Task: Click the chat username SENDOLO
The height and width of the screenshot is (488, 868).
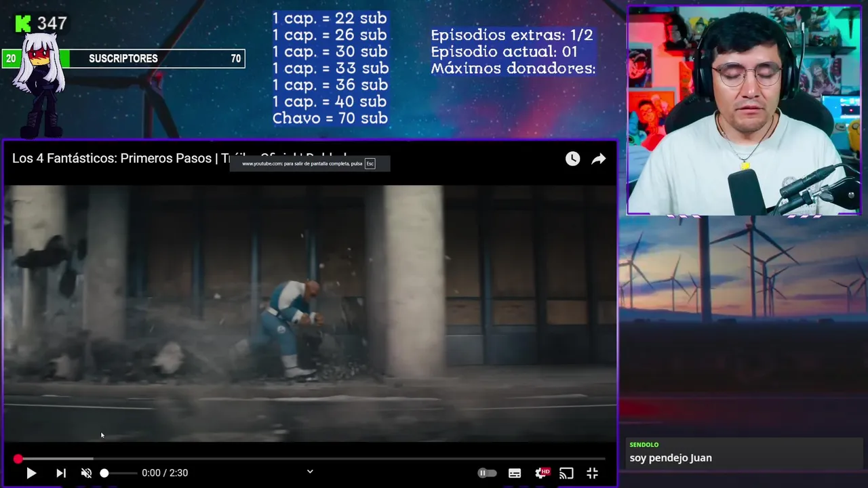Action: 644,445
